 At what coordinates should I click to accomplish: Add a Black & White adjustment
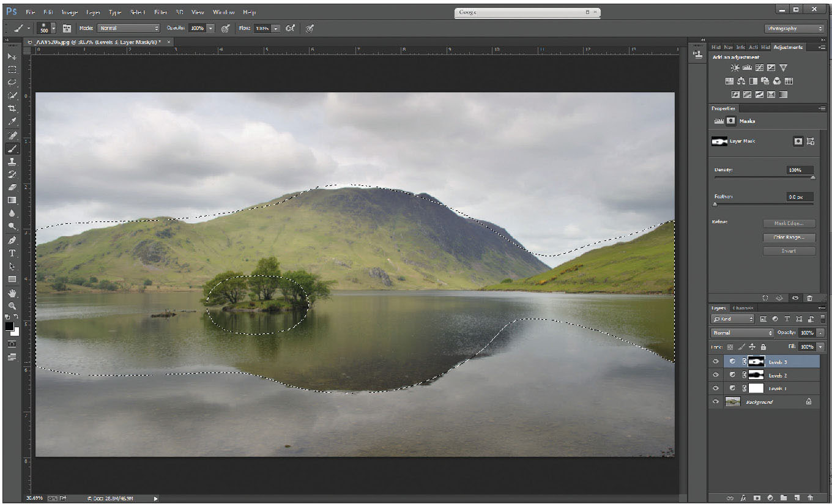point(753,81)
